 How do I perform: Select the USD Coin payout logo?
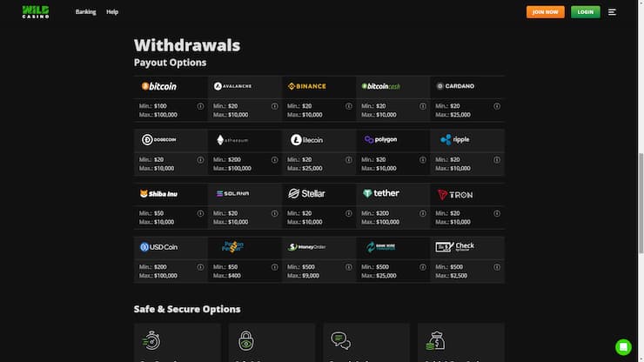[159, 247]
